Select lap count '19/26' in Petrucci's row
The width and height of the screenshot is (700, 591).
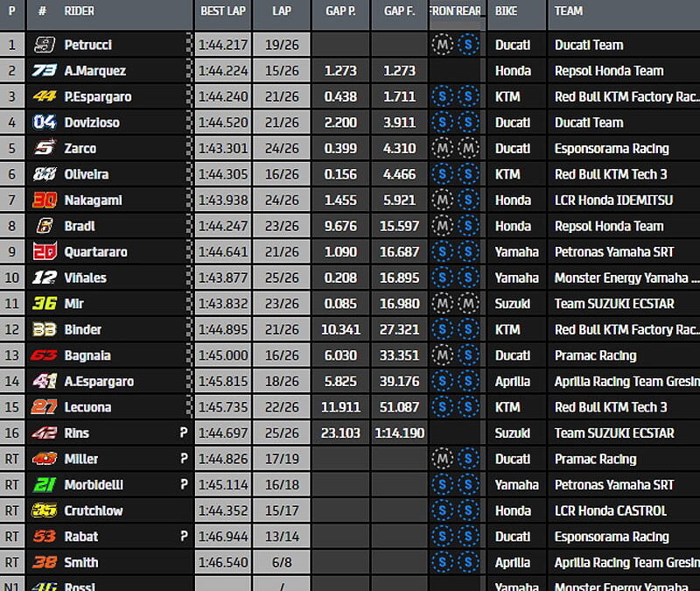click(x=282, y=45)
